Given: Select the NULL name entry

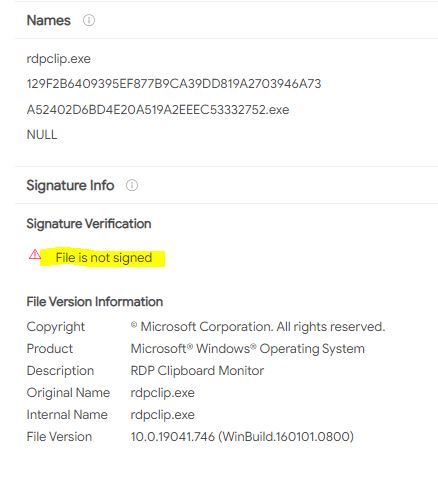Looking at the screenshot, I should 42,135.
